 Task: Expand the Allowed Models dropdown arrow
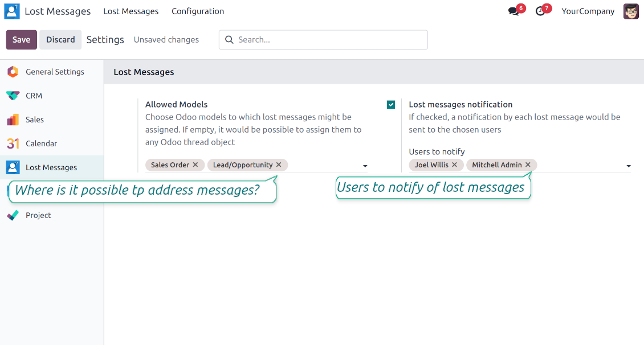pos(365,166)
